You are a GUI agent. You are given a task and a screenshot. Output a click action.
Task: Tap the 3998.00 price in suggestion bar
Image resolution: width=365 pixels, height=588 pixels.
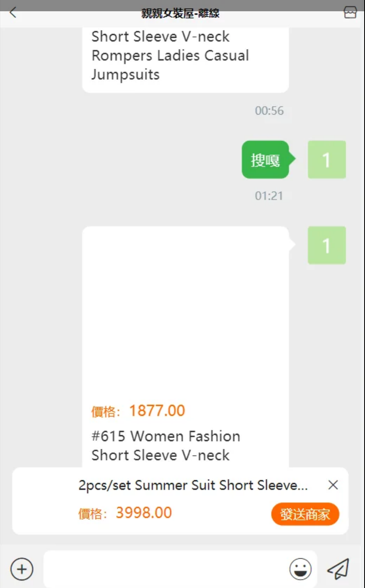(144, 513)
